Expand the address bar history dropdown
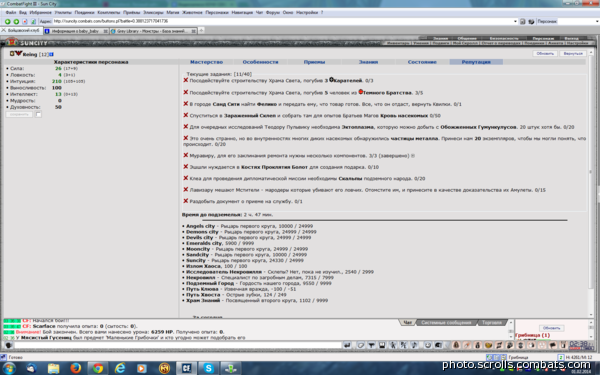 [x=515, y=21]
